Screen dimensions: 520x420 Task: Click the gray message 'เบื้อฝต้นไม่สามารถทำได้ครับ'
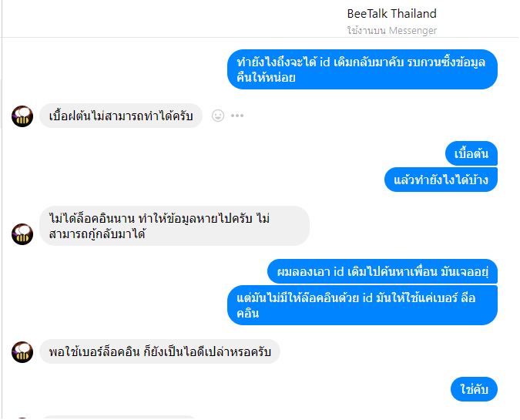tap(121, 116)
